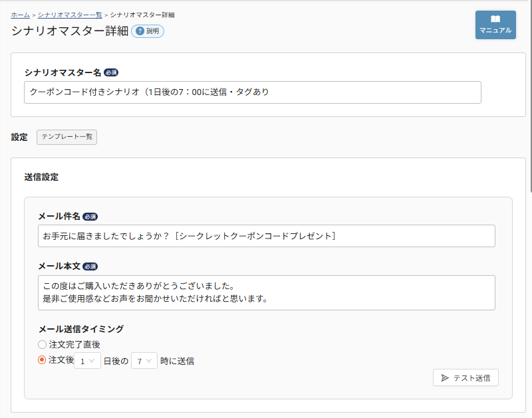Click the テンプレート一覧 button

coord(66,137)
